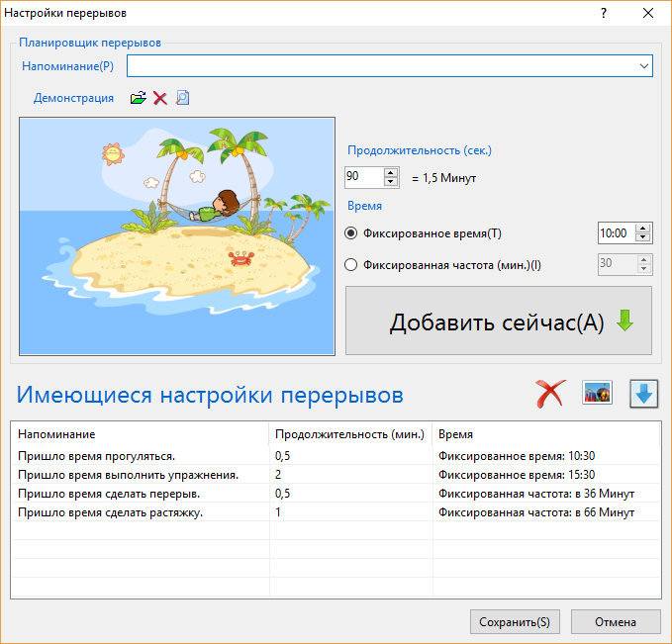Viewport: 672px width, 644px height.
Task: Decrease fixed time 10:00 with down arrow
Action: 643,237
